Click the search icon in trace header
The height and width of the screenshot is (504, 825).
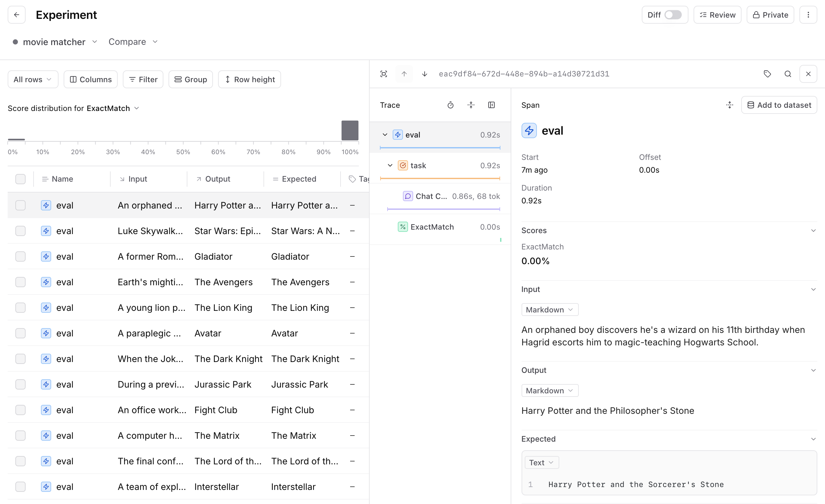pyautogui.click(x=788, y=74)
